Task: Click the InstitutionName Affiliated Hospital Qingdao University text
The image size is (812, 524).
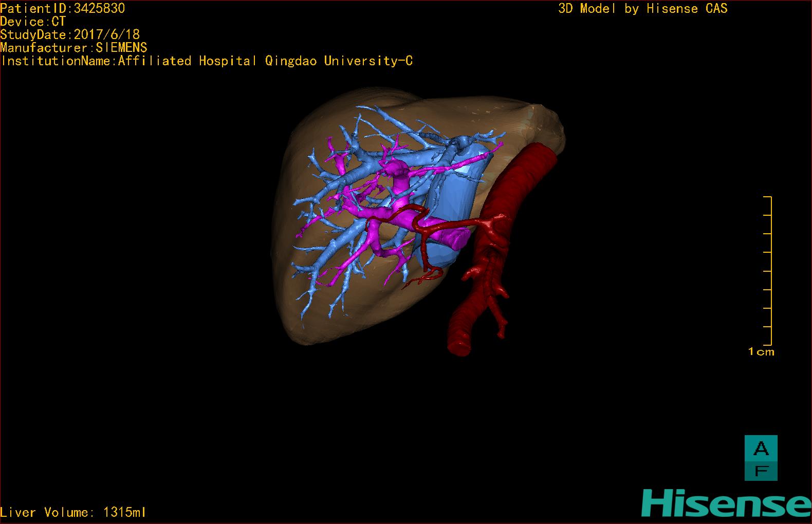Action: tap(207, 61)
